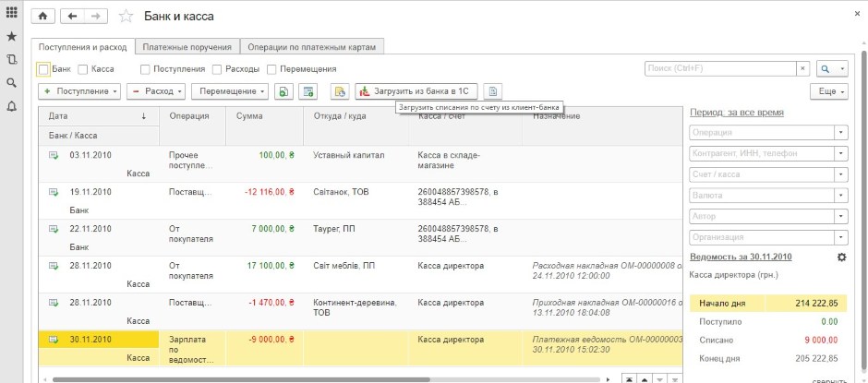868x383 pixels.
Task: Open the sidebar search magnifier
Action: 11,83
